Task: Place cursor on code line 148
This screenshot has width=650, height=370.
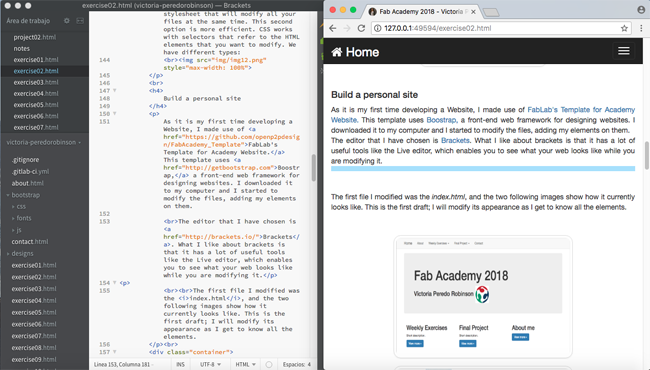Action: (202, 98)
